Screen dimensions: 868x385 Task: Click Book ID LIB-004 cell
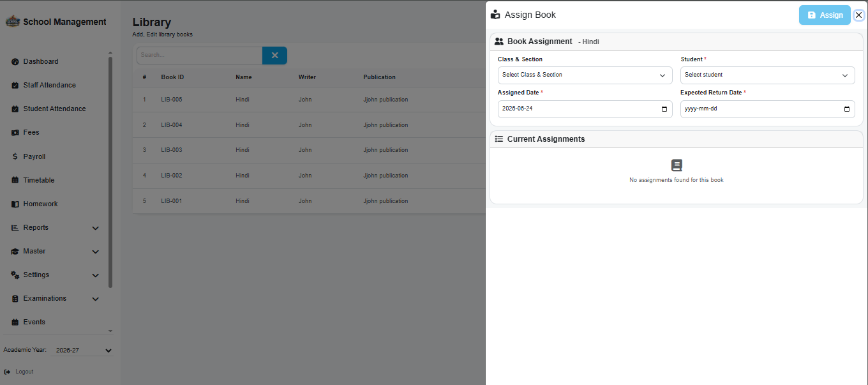[x=172, y=125]
